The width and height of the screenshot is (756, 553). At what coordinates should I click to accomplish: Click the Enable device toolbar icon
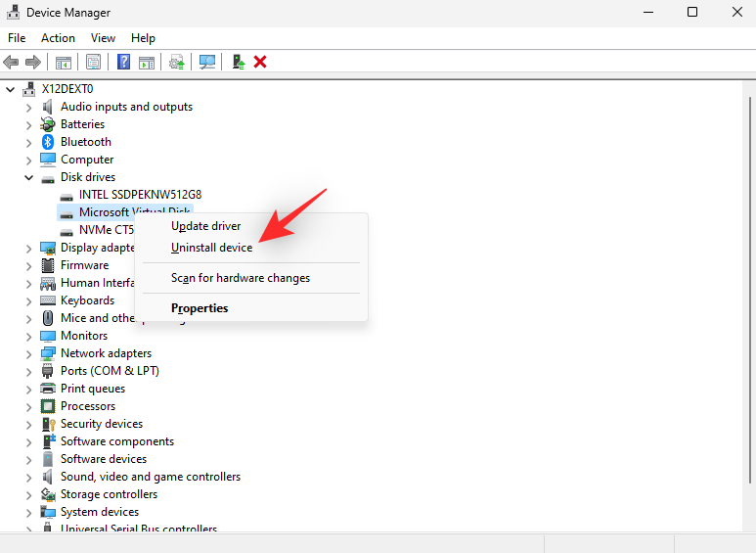coord(239,63)
